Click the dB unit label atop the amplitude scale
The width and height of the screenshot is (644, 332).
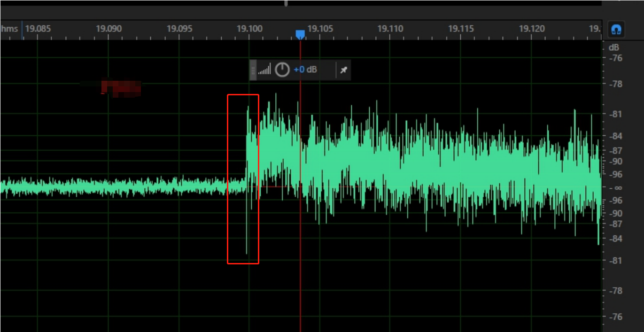614,47
